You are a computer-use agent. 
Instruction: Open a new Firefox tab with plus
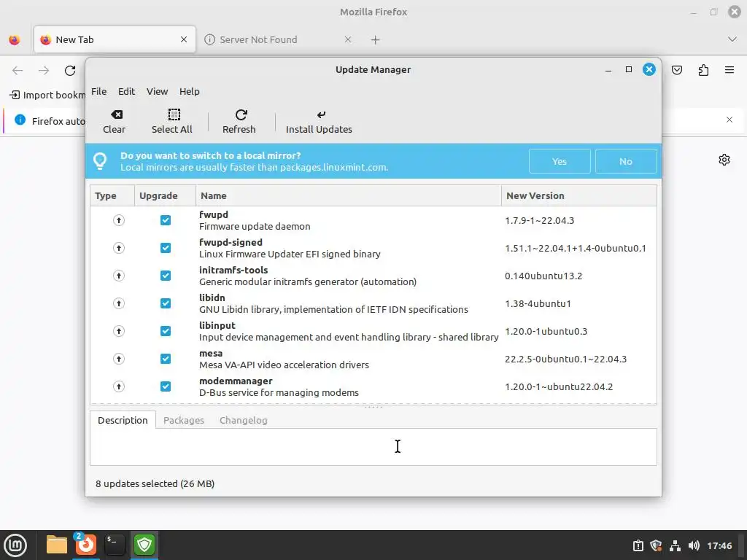tap(376, 40)
